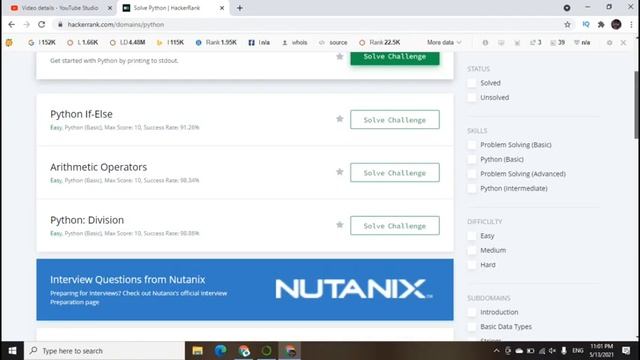Star the top challenge card

340,56
